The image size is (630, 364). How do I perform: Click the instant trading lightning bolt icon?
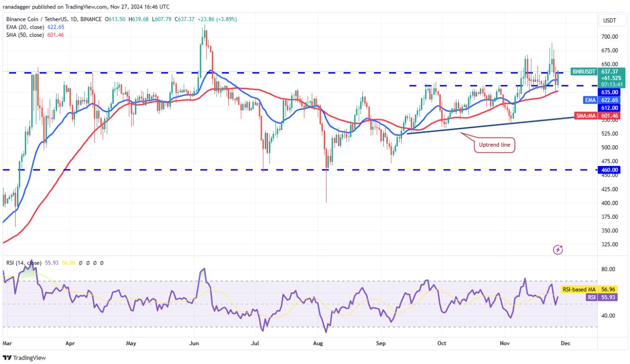558,249
